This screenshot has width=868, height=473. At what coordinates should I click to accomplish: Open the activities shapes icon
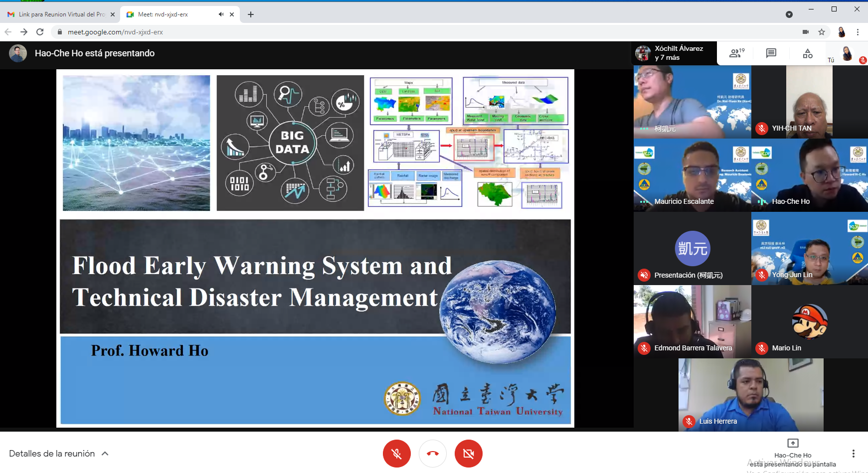pyautogui.click(x=808, y=53)
